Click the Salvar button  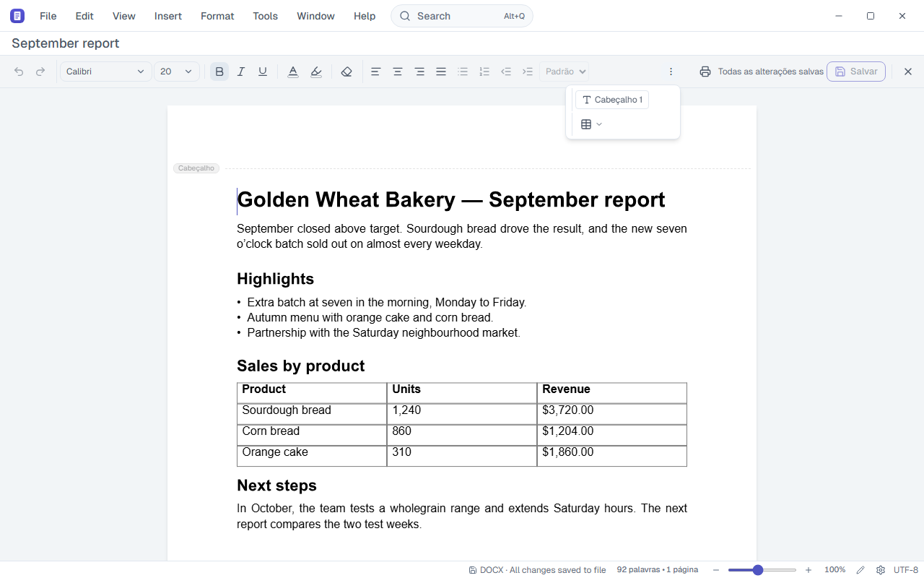[856, 72]
